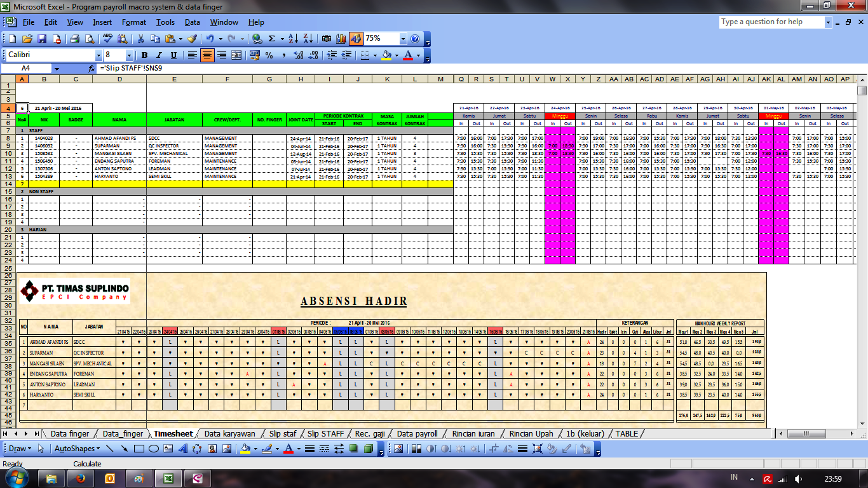This screenshot has width=868, height=488.
Task: Toggle bold formatting
Action: [143, 55]
